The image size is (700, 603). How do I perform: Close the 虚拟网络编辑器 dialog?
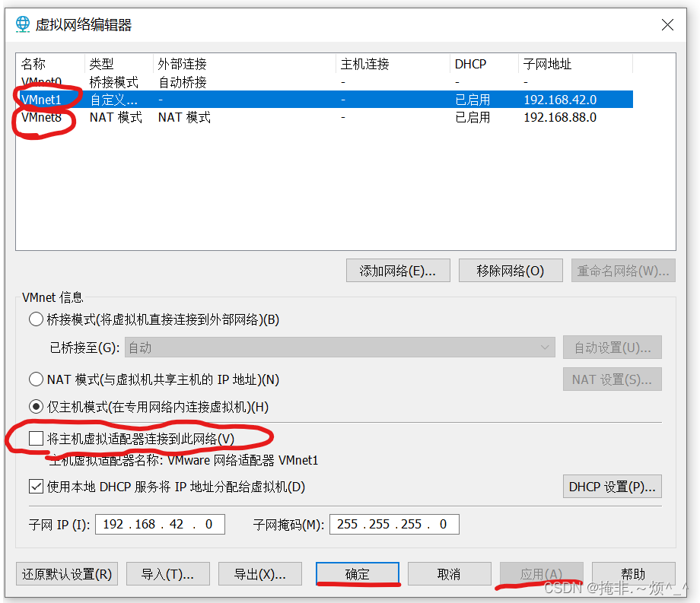(x=667, y=24)
